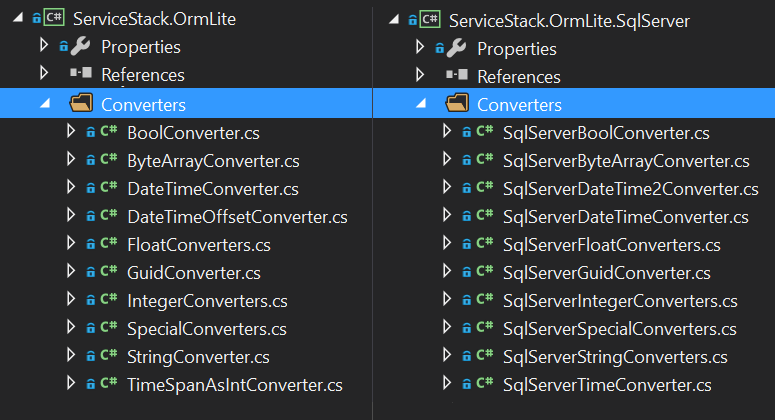Image resolution: width=775 pixels, height=420 pixels.
Task: Select DateTimeOffsetConverter.cs in the tree
Action: click(237, 217)
